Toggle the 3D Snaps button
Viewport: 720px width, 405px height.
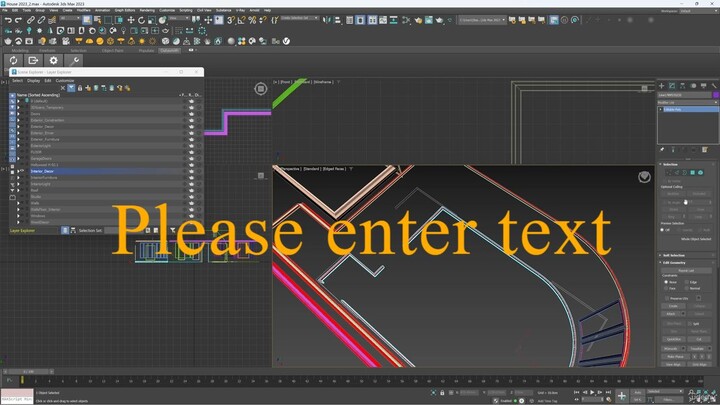point(231,20)
